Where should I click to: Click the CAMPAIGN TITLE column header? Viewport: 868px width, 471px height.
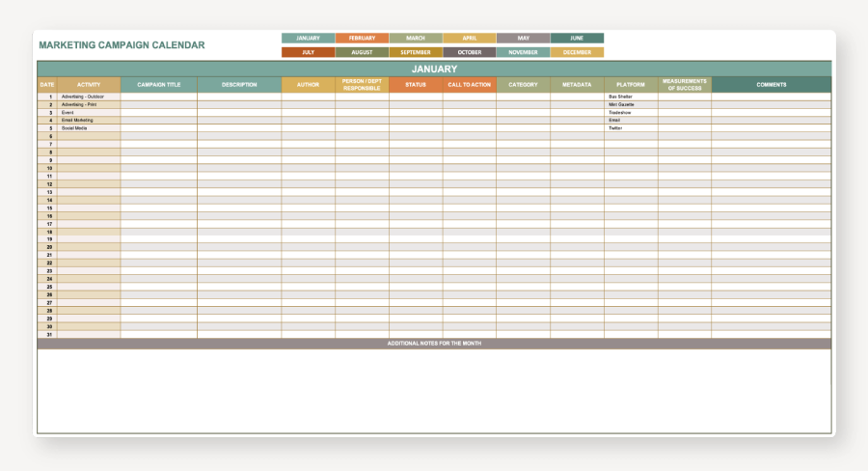pyautogui.click(x=159, y=85)
